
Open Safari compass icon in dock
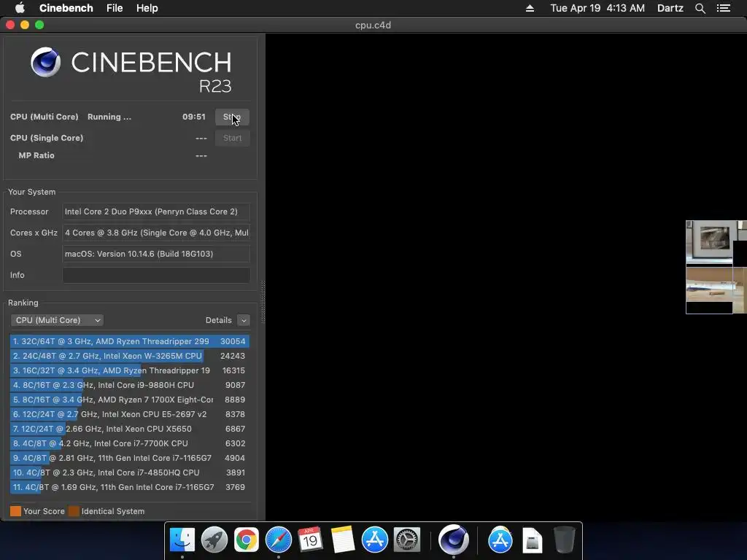(278, 540)
